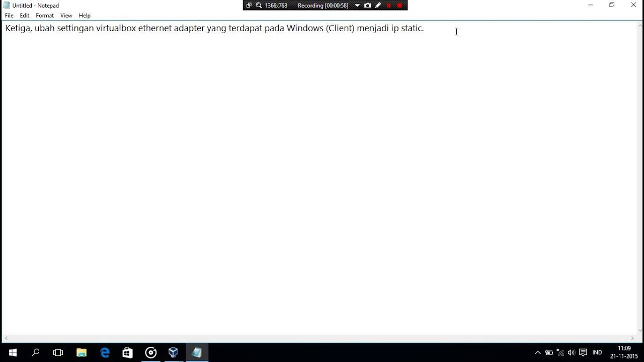This screenshot has width=644, height=362.
Task: Open the Edit menu
Action: pos(25,16)
